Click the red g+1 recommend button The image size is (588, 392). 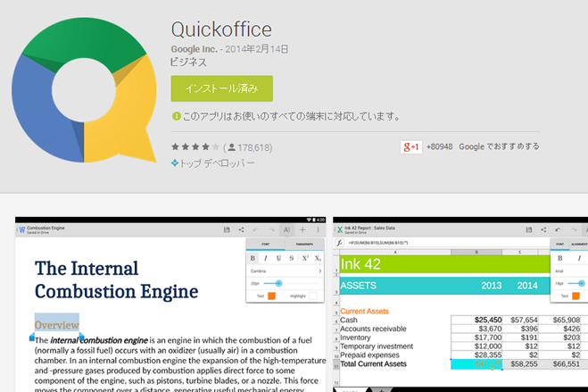pyautogui.click(x=411, y=147)
